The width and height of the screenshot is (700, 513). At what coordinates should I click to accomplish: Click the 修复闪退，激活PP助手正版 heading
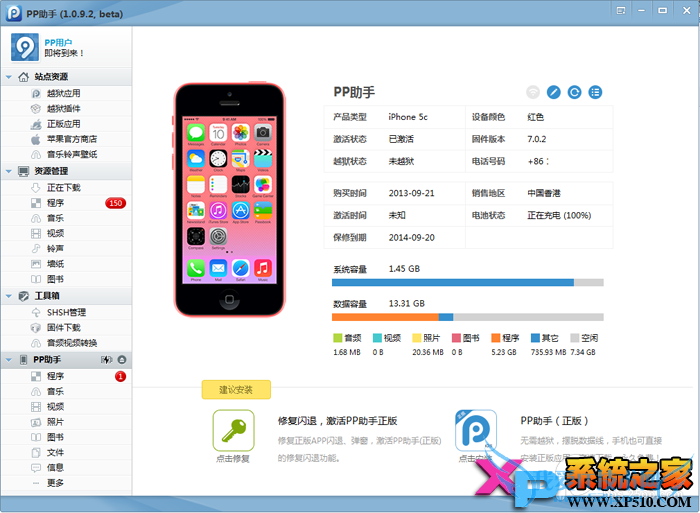coord(338,421)
